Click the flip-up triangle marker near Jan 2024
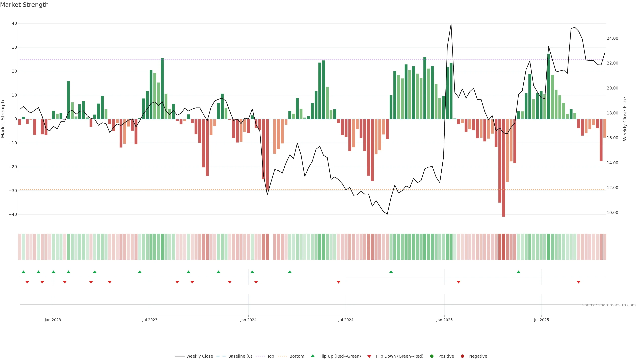Screen dimensions: 644x362 252,272
